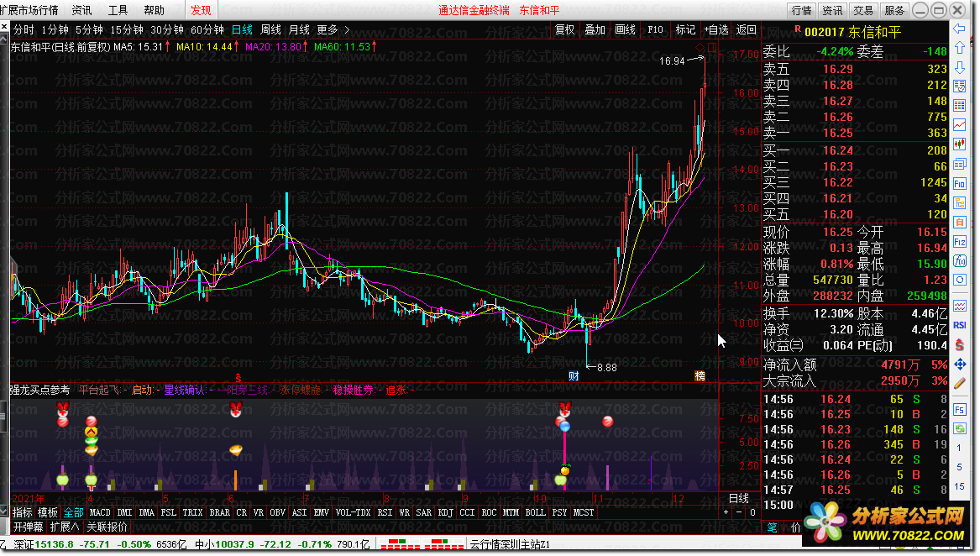Viewport: 980px width, 556px height.
Task: Click the down arrow icon in right sidebar
Action: [959, 67]
